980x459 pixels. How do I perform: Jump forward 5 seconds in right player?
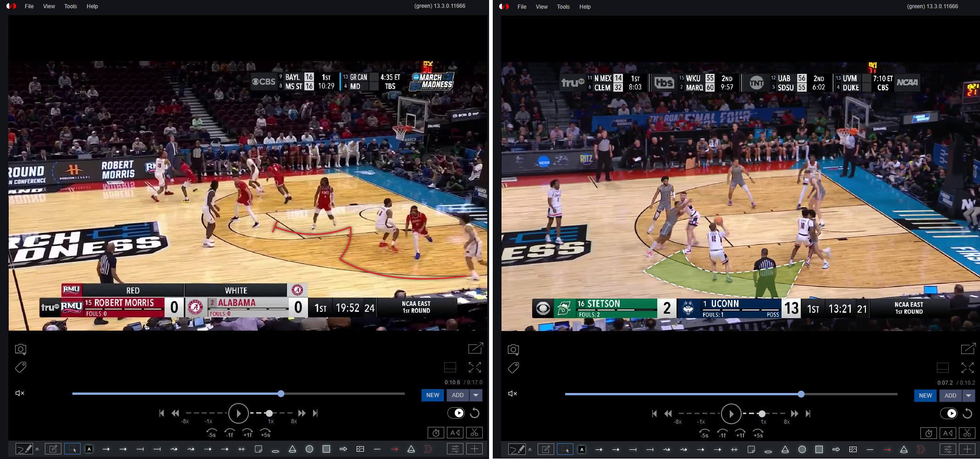coord(758,433)
